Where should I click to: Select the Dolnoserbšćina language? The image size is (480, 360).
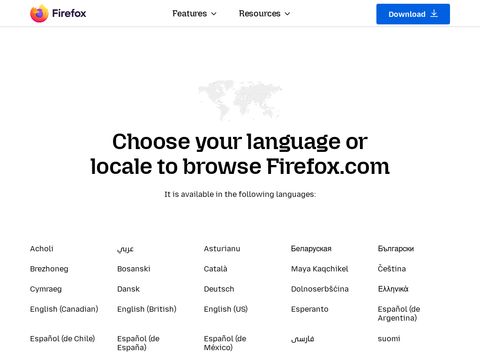(x=320, y=289)
